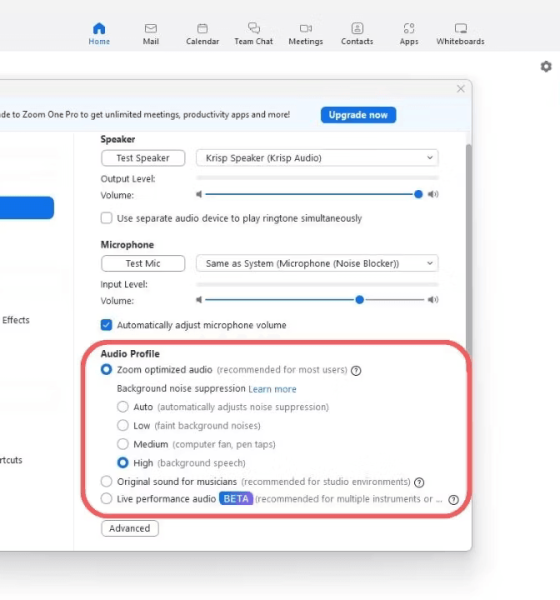This screenshot has width=560, height=600.
Task: Select Low noise suppression
Action: [122, 425]
